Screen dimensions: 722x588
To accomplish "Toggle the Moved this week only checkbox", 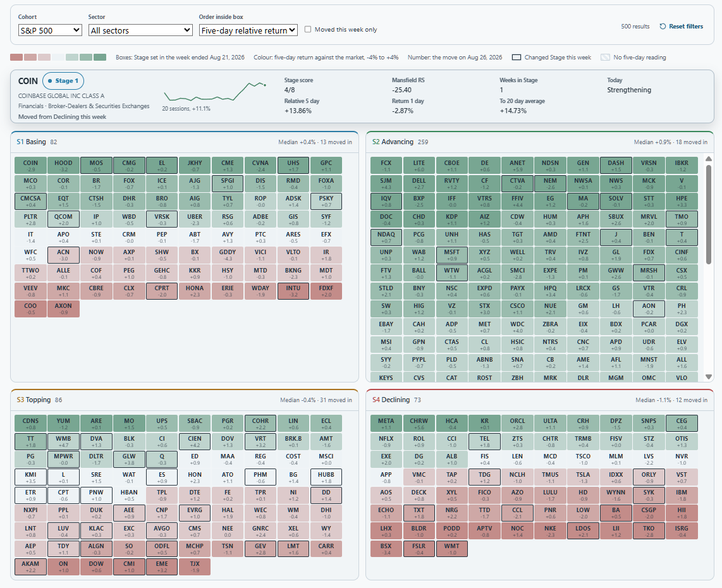I will (x=308, y=30).
